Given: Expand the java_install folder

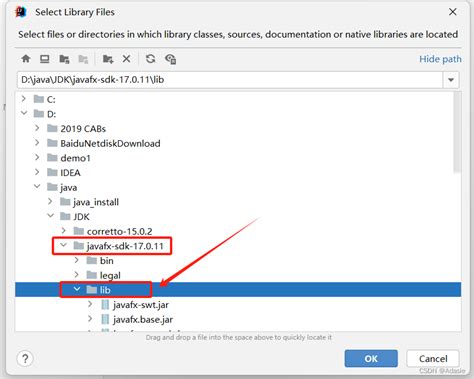Looking at the screenshot, I should click(50, 201).
